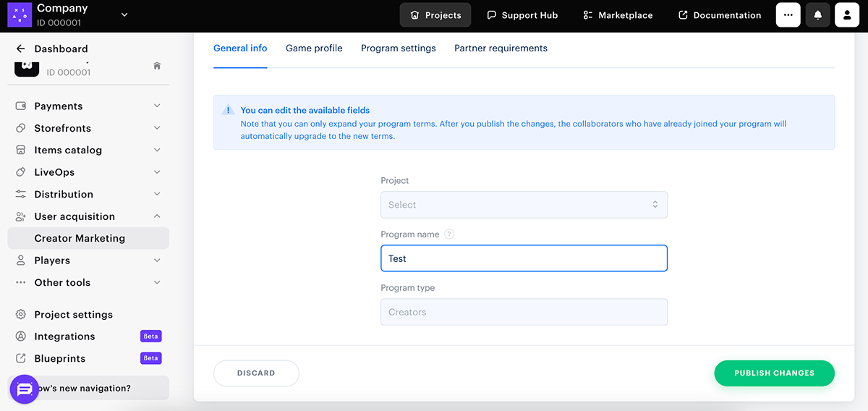The height and width of the screenshot is (411, 868).
Task: Switch to the Game profile tab
Action: 314,48
